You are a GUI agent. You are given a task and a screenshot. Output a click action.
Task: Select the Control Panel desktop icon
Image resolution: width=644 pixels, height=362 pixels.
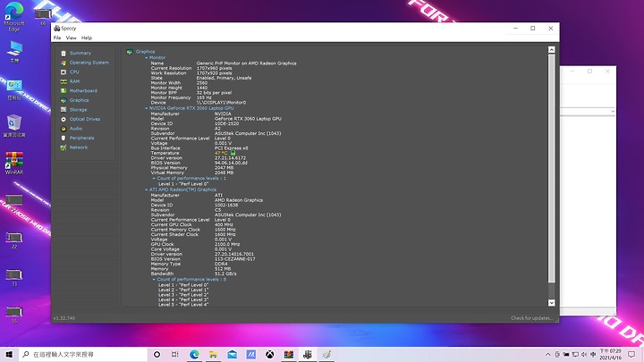point(14,90)
